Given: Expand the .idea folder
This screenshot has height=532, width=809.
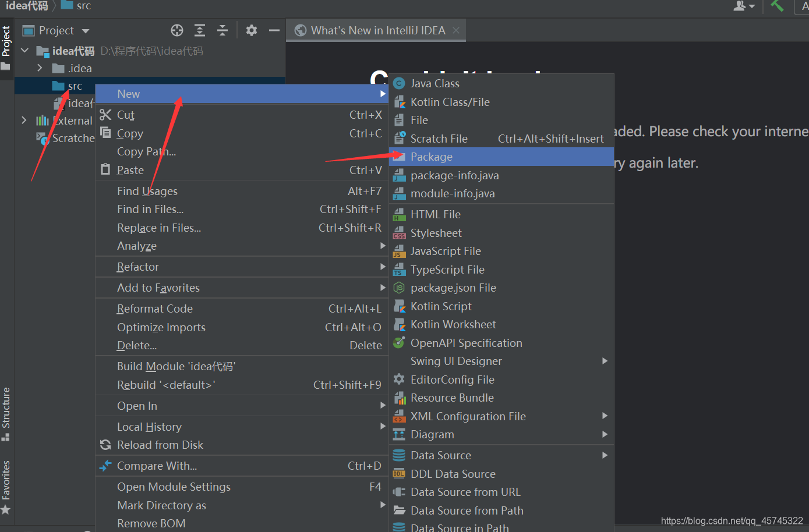Looking at the screenshot, I should click(40, 68).
